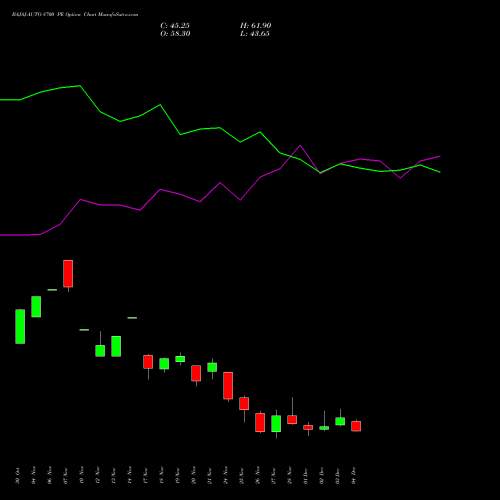Click the 07 Nov date label

pyautogui.click(x=66, y=476)
